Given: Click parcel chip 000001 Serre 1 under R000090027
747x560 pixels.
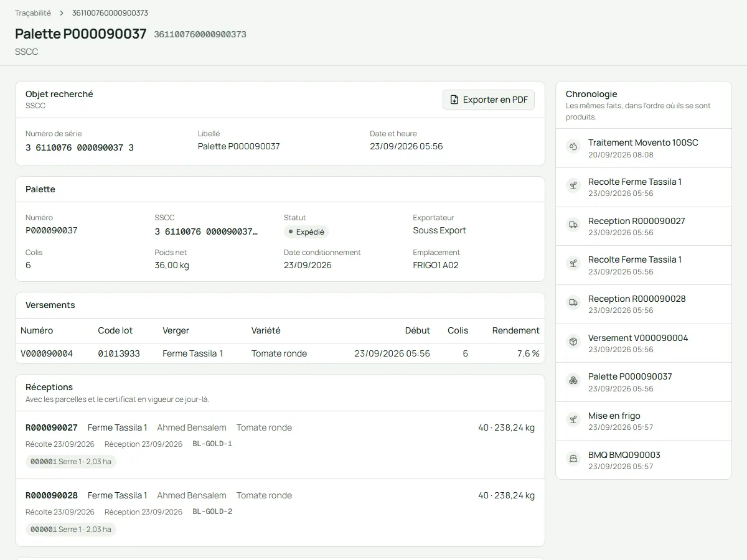Looking at the screenshot, I should [71, 462].
